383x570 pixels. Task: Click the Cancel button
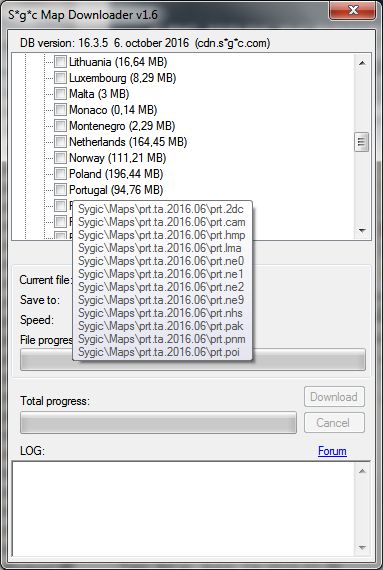[334, 422]
